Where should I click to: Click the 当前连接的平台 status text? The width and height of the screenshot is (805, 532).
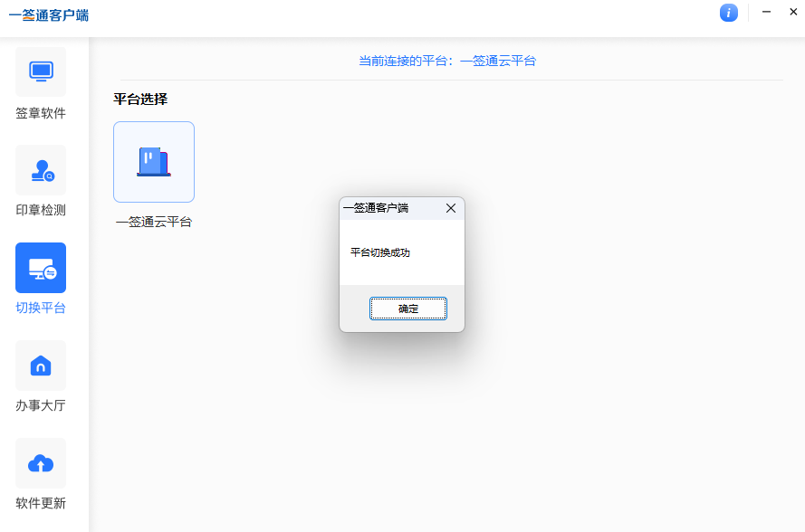(447, 61)
